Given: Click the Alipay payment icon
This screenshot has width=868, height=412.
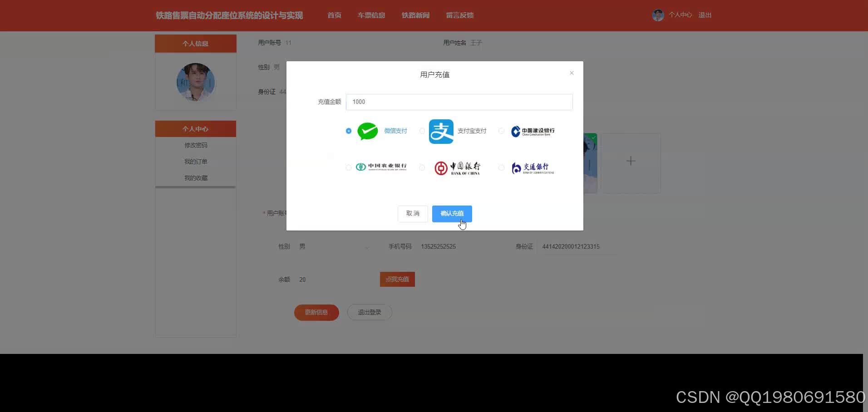Looking at the screenshot, I should coord(441,131).
